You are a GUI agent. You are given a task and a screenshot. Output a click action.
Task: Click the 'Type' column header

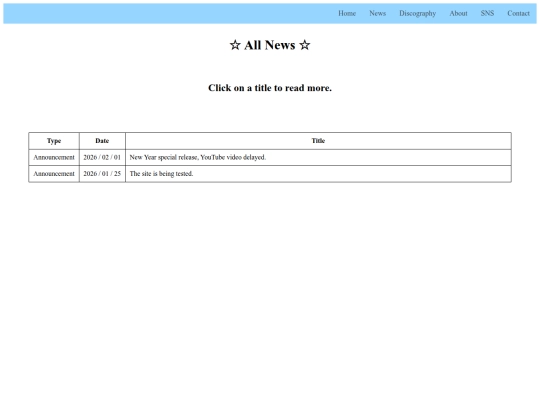coord(54,141)
